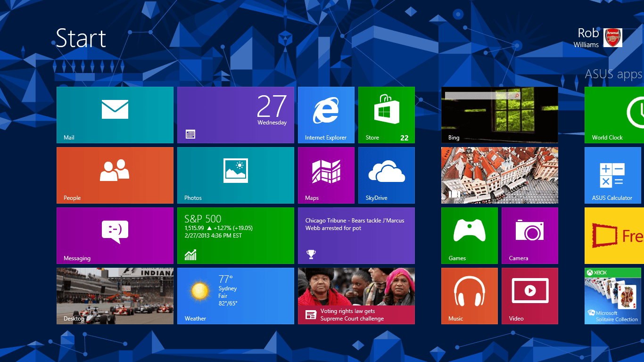The width and height of the screenshot is (644, 362).
Task: Open the Camera tile
Action: pyautogui.click(x=530, y=236)
